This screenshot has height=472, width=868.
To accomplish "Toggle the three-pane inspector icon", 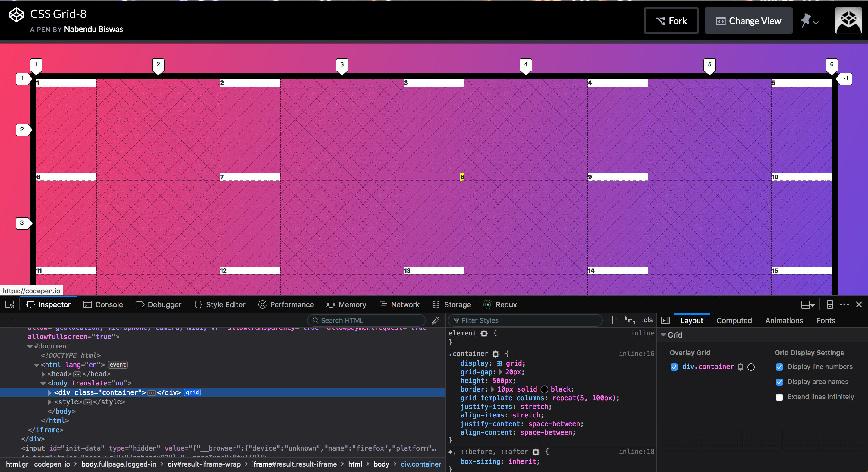I will [665, 320].
